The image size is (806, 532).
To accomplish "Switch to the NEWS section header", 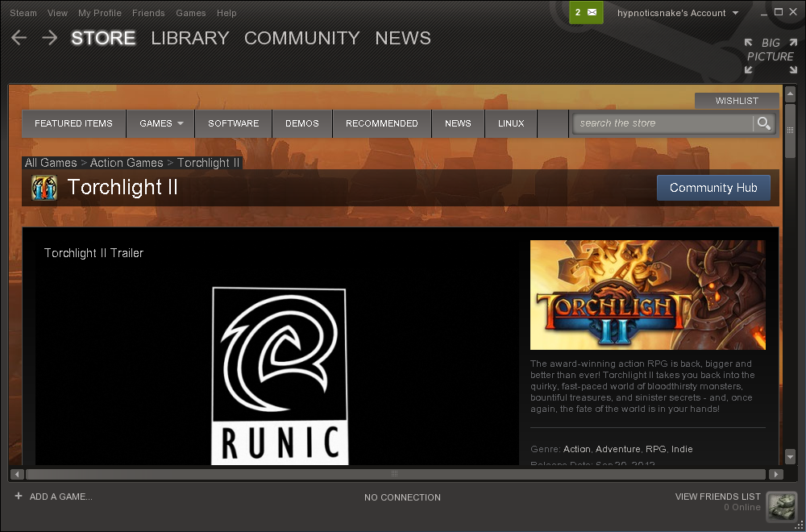I will coord(403,38).
